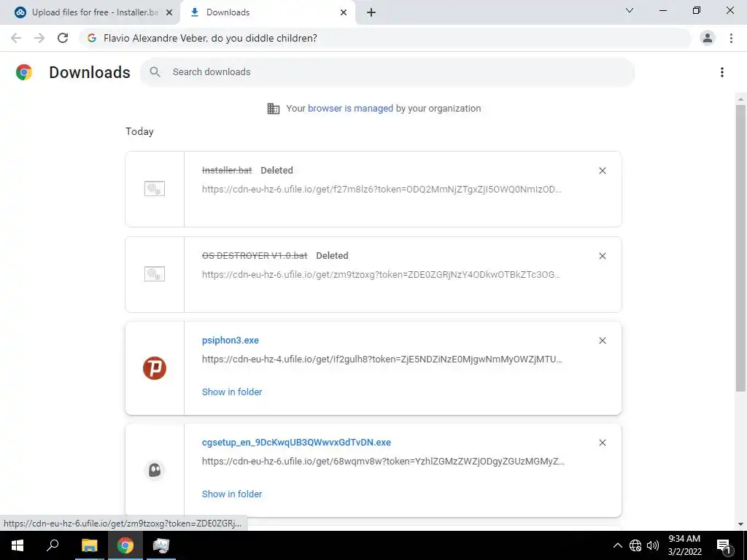Screen dimensions: 747x560
Task: Click the Chrome taskbar icon
Action: tap(125, 545)
